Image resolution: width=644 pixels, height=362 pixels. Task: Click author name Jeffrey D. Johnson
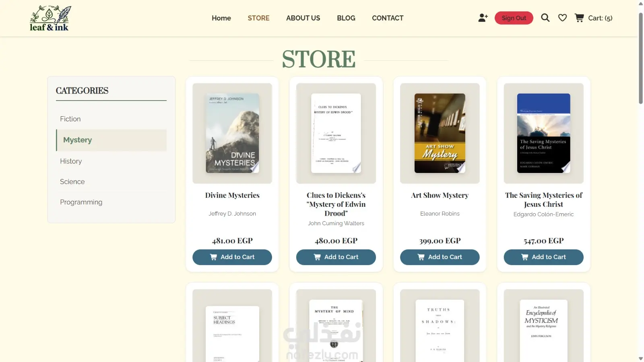click(232, 214)
